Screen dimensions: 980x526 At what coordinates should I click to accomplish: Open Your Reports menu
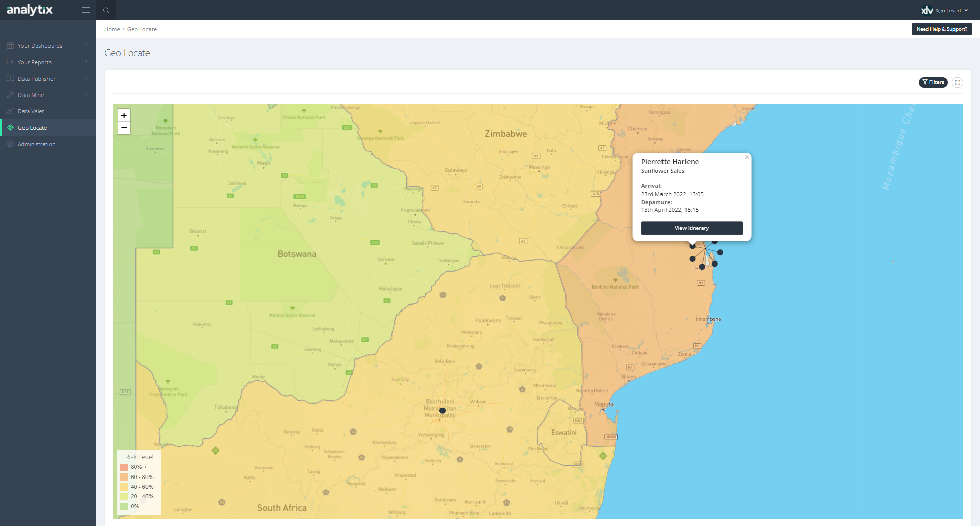pos(48,62)
